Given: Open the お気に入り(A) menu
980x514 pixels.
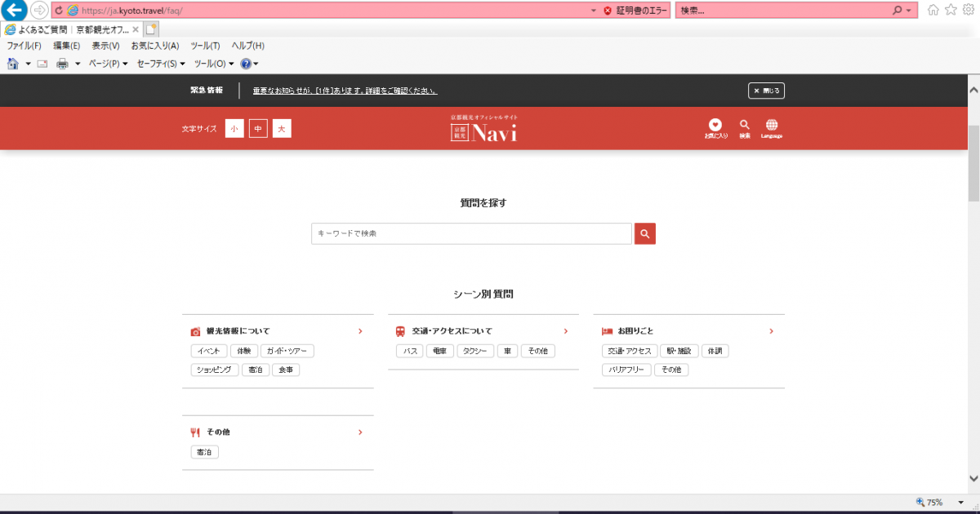Looking at the screenshot, I should [154, 46].
